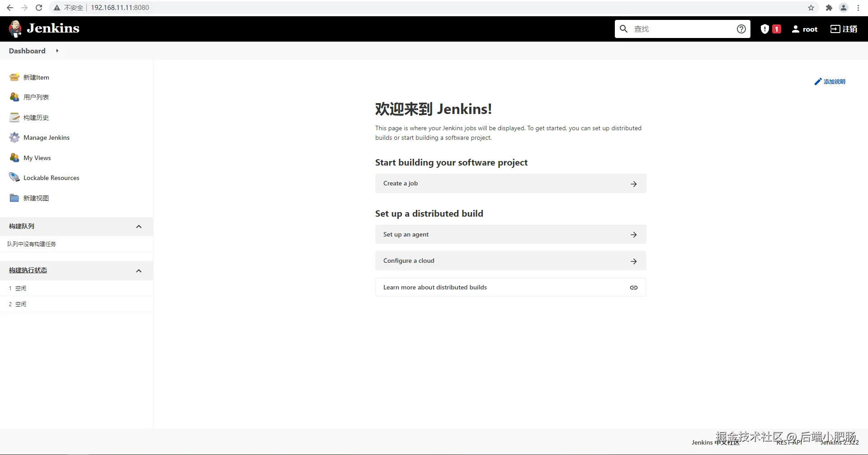The width and height of the screenshot is (868, 455).
Task: Collapse the 构建执行状态 panel chevron
Action: click(x=139, y=271)
